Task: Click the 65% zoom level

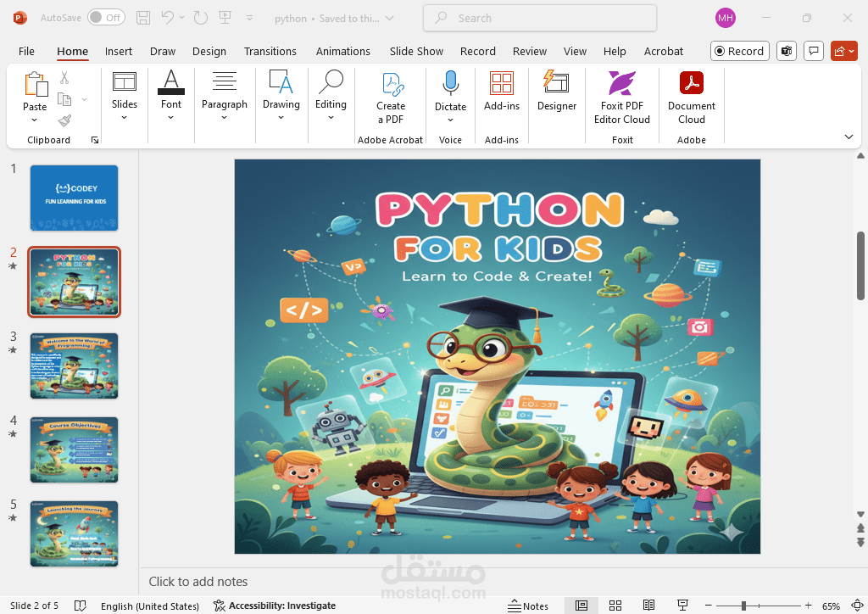Action: tap(831, 606)
